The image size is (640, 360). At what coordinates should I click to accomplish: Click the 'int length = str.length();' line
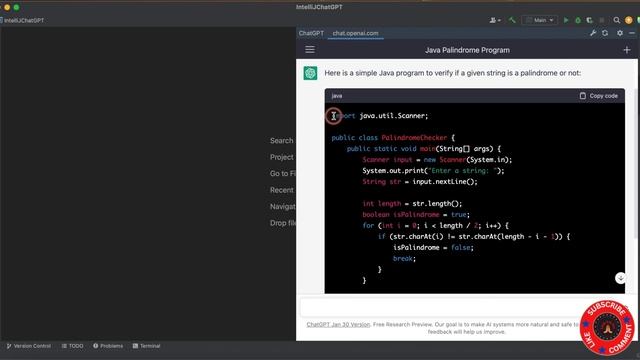[x=412, y=203]
